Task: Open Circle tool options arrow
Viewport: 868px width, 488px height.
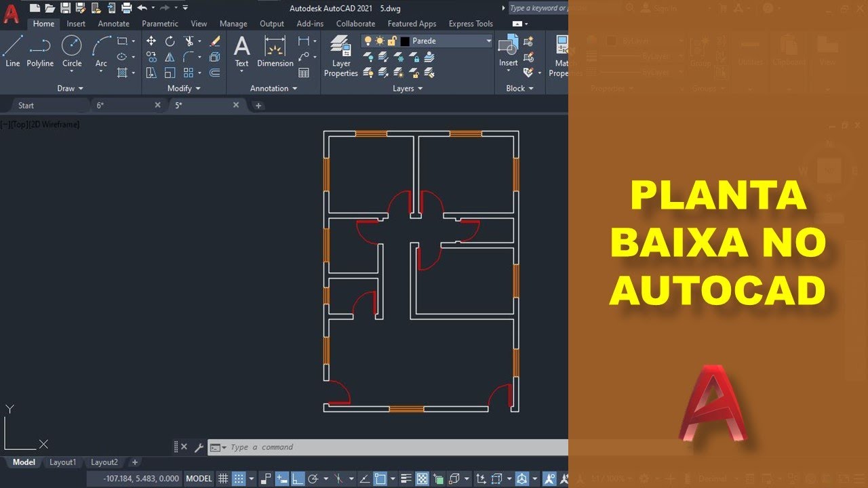Action: 72,73
